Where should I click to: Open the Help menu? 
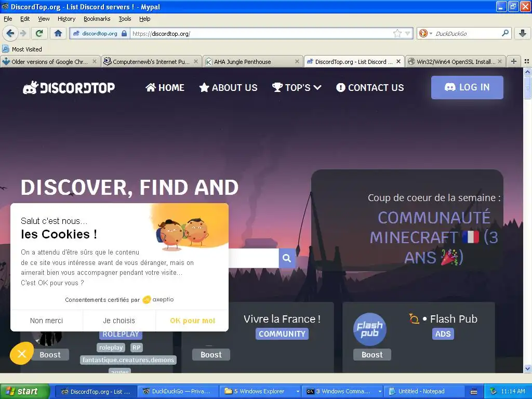[x=144, y=19]
